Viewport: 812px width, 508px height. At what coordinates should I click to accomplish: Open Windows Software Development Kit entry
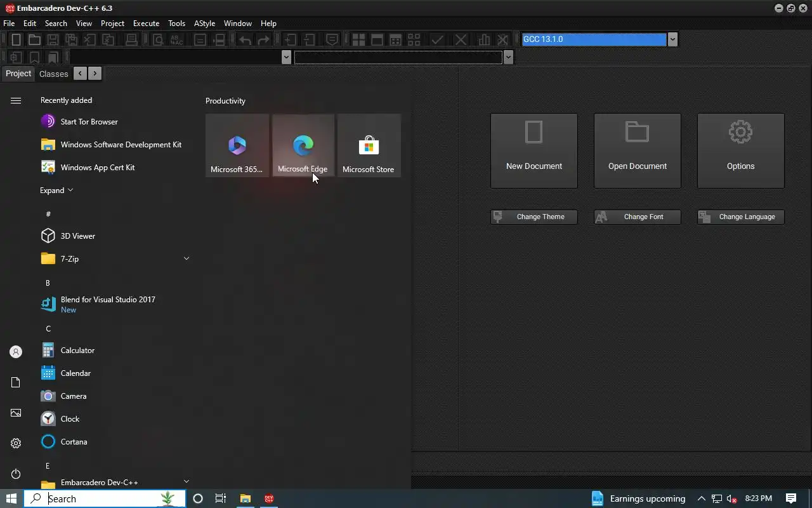click(x=115, y=145)
